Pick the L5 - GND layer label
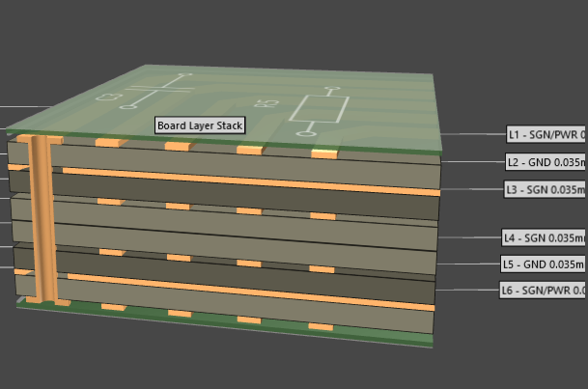 544,264
